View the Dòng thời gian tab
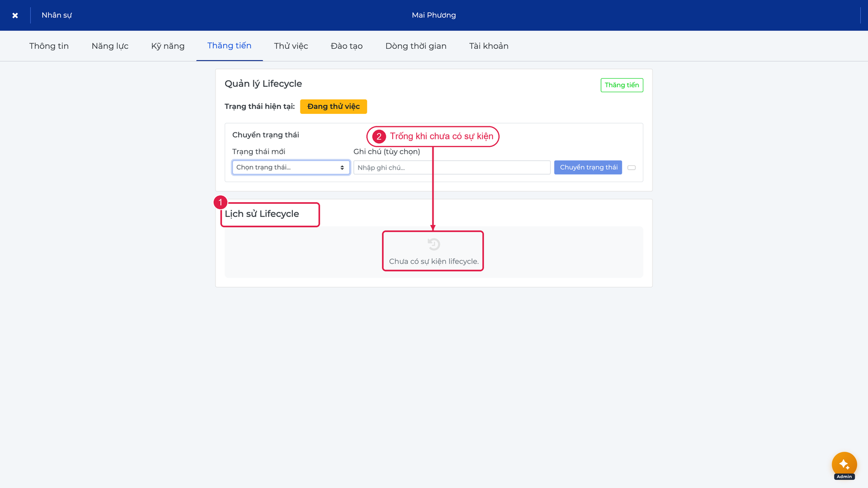Viewport: 868px width, 488px height. pos(416,46)
